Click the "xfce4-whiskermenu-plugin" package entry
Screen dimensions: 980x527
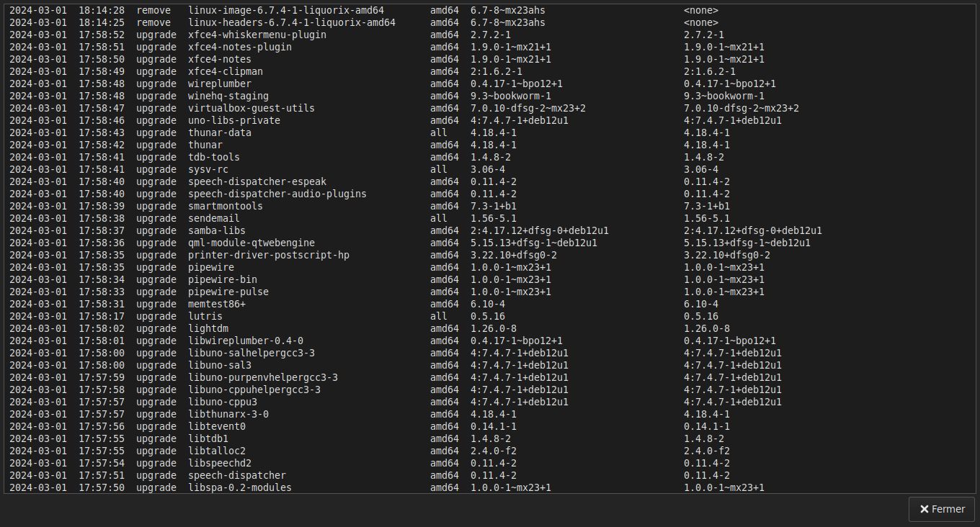click(x=257, y=35)
